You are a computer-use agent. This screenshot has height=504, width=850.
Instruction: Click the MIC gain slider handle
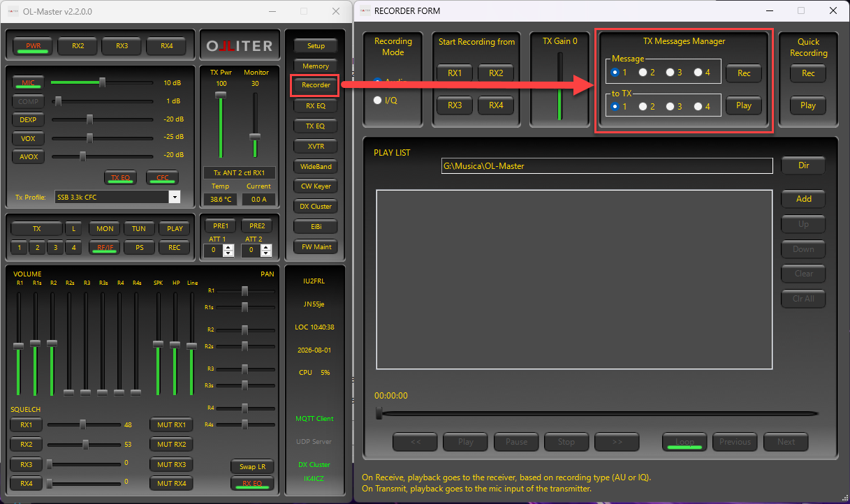coord(102,82)
